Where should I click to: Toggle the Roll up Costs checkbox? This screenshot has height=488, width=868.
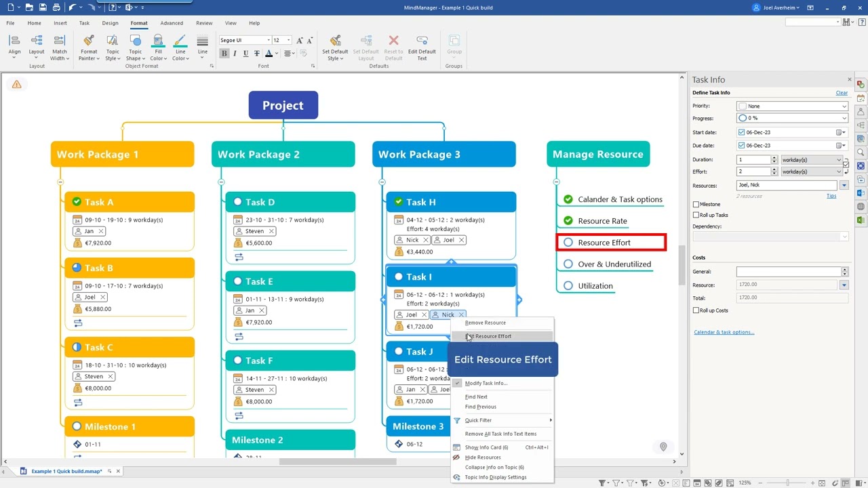click(x=696, y=310)
